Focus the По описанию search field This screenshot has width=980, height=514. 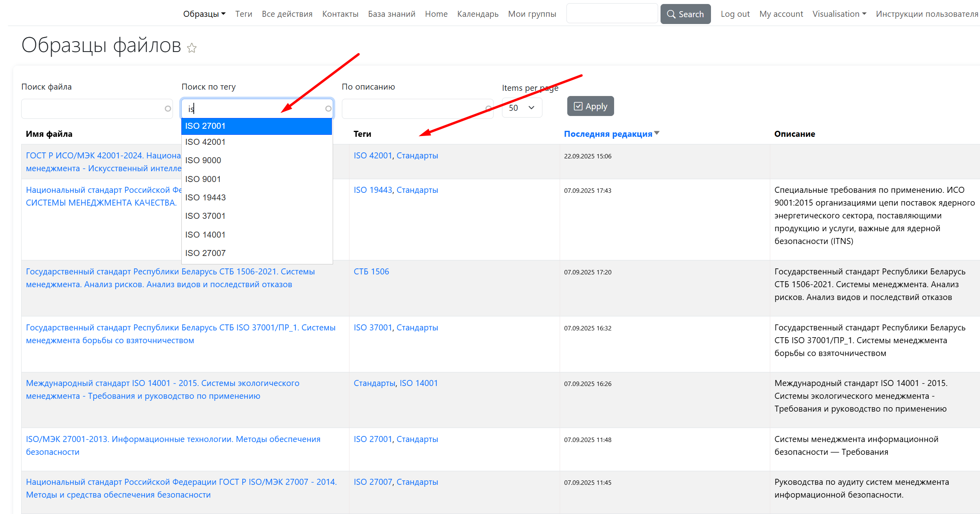[x=412, y=108]
